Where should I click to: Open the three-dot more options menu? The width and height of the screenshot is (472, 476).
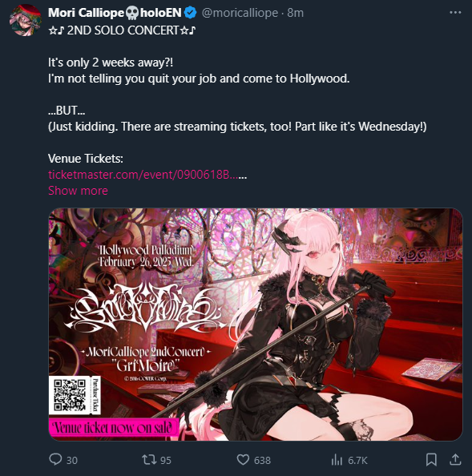[455, 13]
